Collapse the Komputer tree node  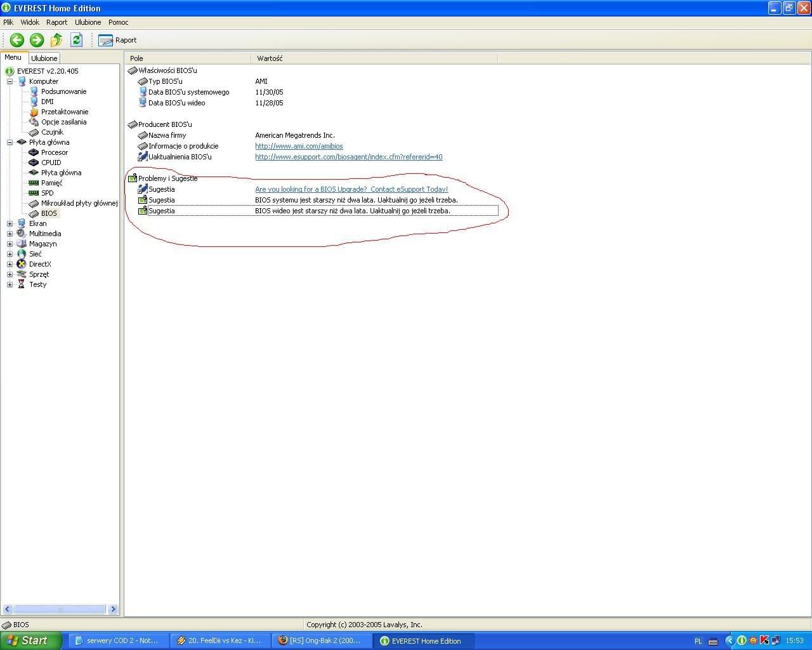(x=10, y=81)
